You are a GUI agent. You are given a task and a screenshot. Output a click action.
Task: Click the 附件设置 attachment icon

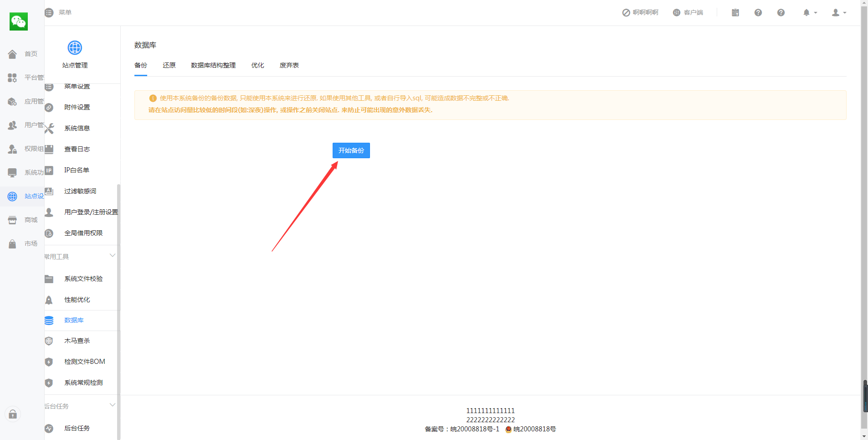tap(49, 108)
